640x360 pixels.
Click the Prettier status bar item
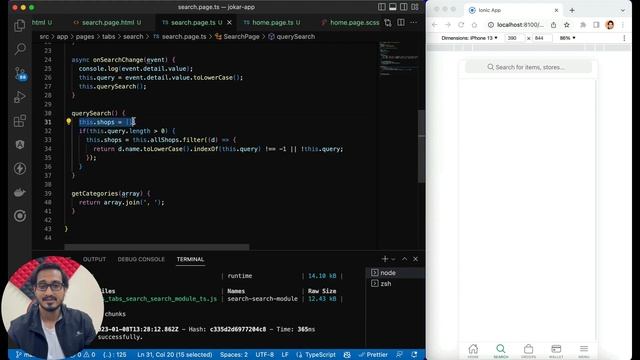coord(373,355)
